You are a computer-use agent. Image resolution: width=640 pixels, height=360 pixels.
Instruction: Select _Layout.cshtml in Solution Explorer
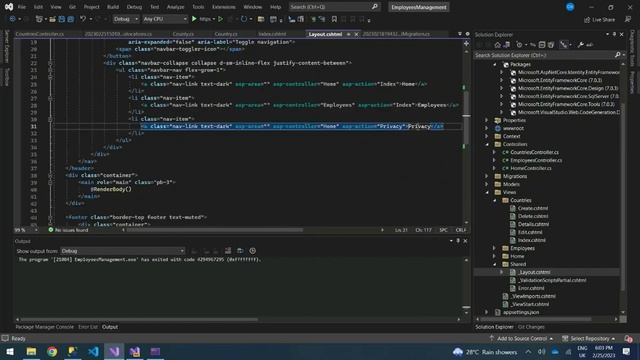534,272
